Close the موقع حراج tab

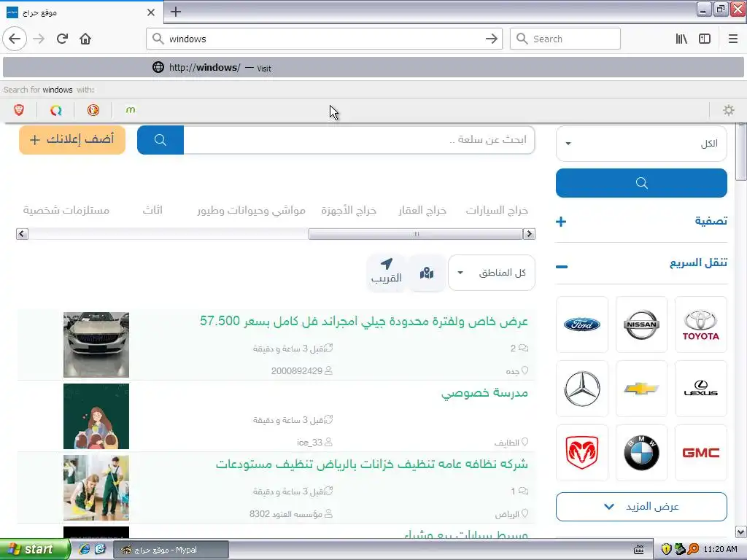151,12
